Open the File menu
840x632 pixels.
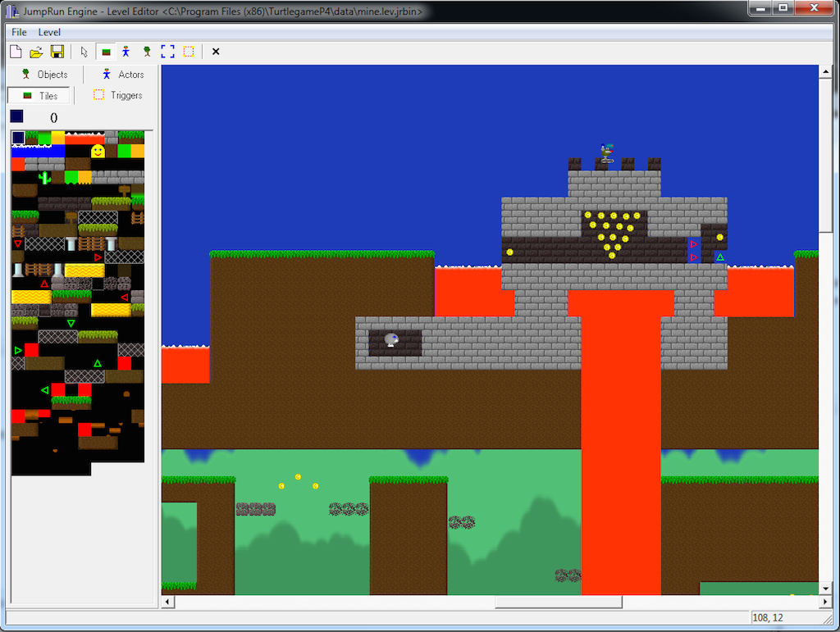tap(19, 32)
